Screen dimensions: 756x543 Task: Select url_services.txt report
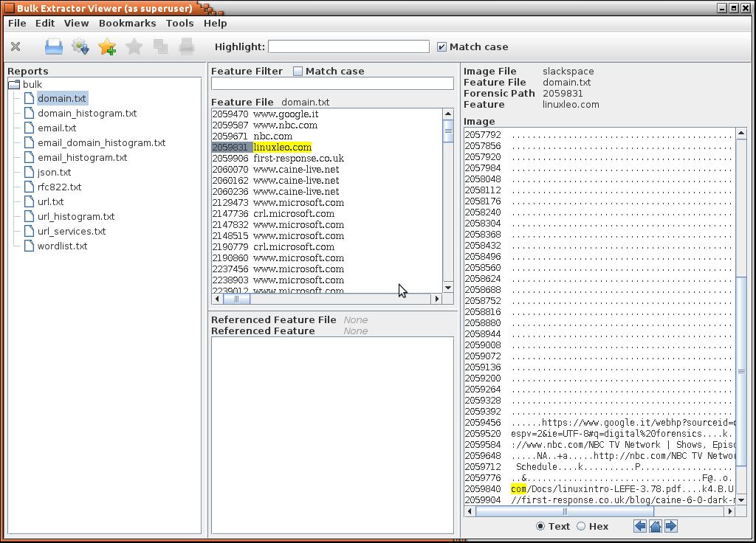(x=72, y=231)
